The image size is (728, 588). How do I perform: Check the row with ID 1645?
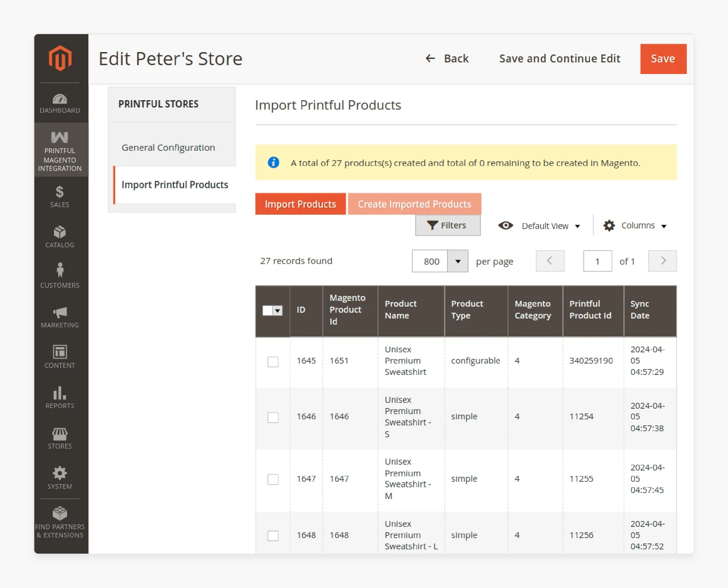pos(273,362)
